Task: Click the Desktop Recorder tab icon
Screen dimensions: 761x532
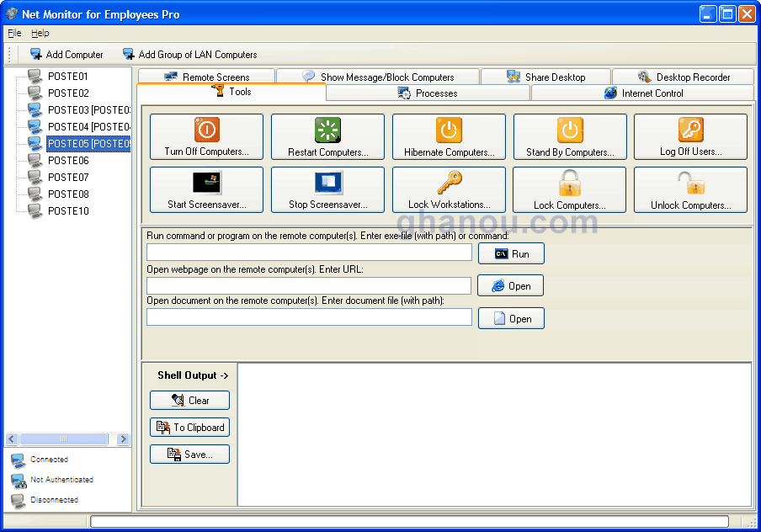Action: tap(645, 77)
